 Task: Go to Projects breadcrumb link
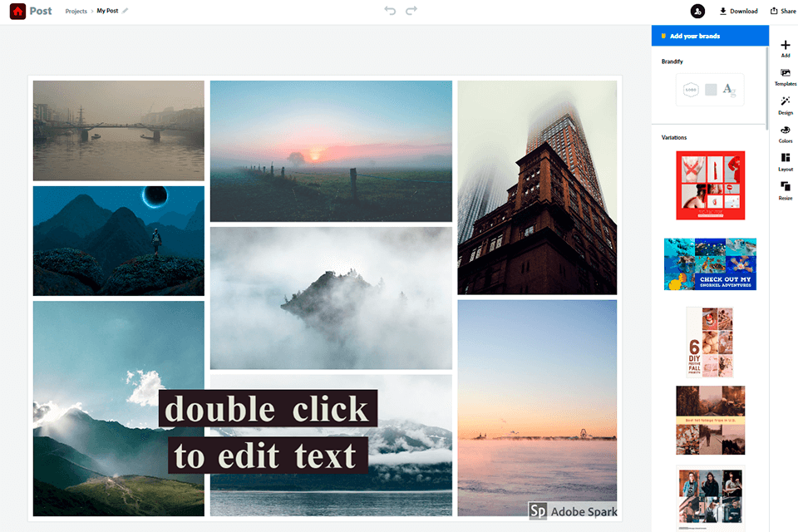click(x=76, y=12)
